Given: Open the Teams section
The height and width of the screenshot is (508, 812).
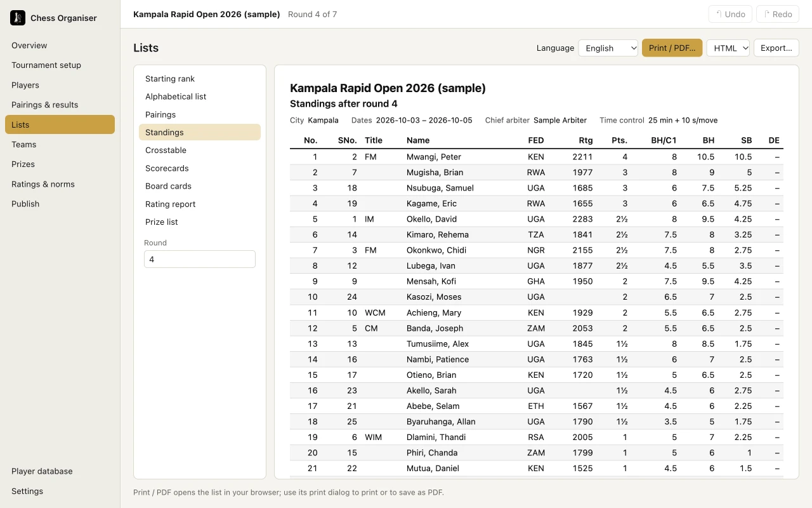Looking at the screenshot, I should click(60, 144).
